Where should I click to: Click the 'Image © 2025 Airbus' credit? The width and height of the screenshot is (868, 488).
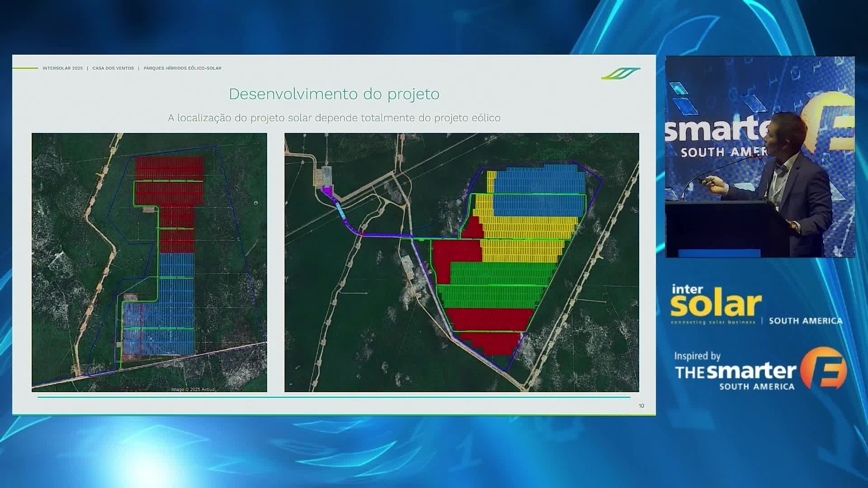pos(193,389)
